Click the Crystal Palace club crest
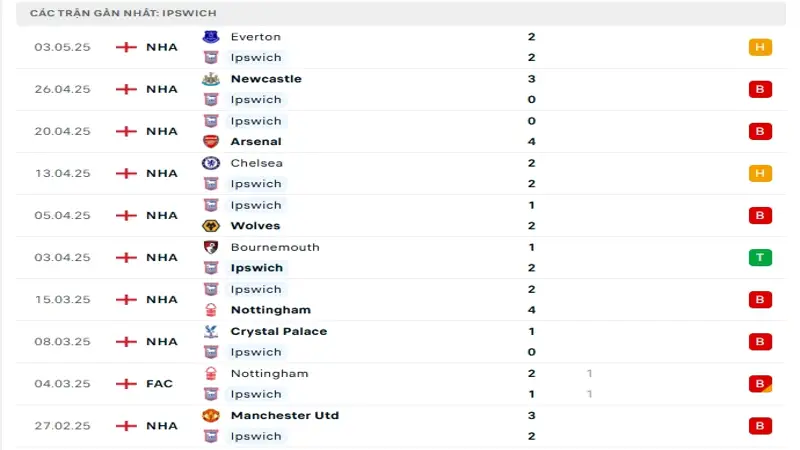The height and width of the screenshot is (450, 800). tap(210, 331)
